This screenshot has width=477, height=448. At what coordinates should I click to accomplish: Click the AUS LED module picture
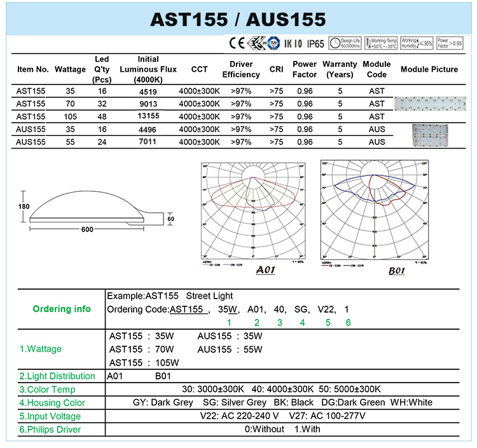[x=430, y=135]
